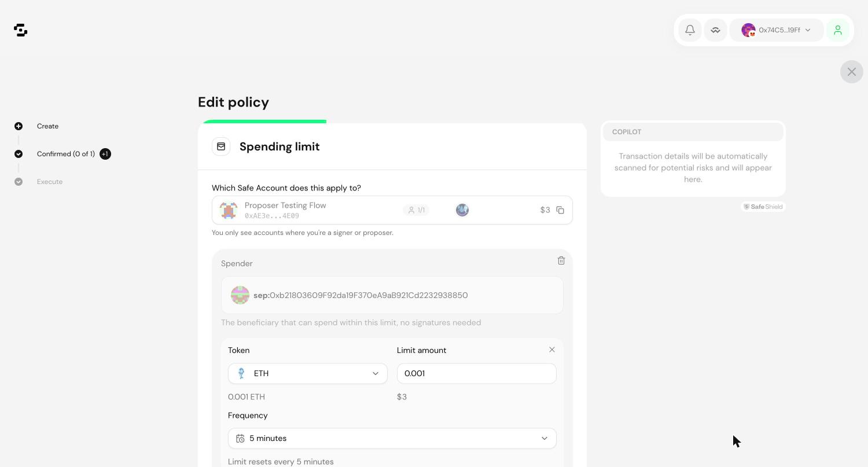This screenshot has width=868, height=467.
Task: Click the Spending limit policy icon
Action: [221, 146]
